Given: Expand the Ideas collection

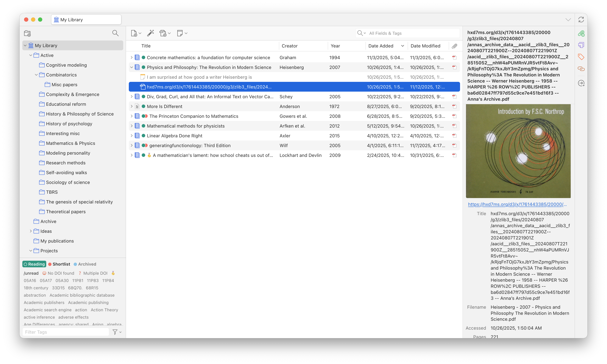Looking at the screenshot, I should (31, 231).
